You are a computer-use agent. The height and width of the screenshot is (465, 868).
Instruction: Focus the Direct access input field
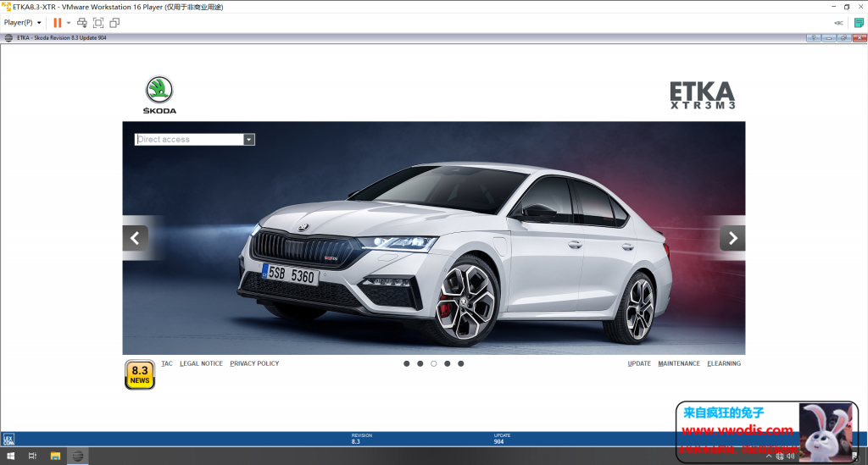[x=189, y=140]
